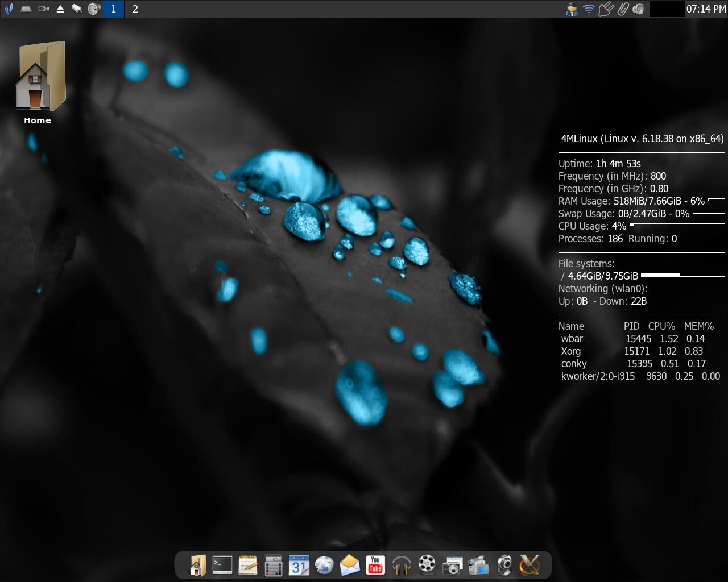
Task: Click the black CPU monitor box in tray
Action: (666, 9)
